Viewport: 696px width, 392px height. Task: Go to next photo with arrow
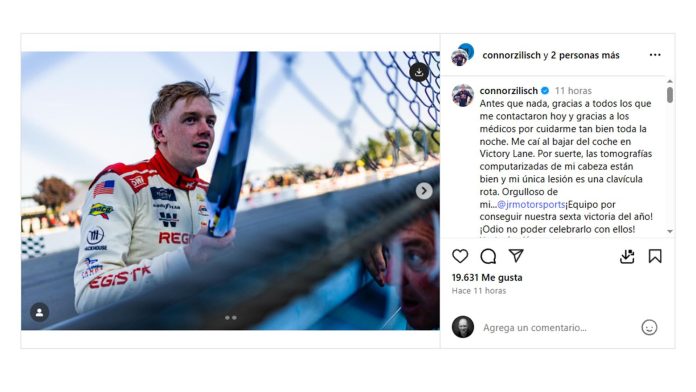(424, 191)
